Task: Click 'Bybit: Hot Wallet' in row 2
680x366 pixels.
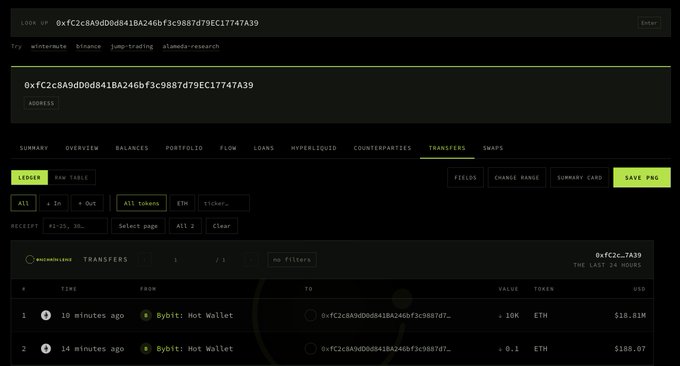Action: pyautogui.click(x=195, y=349)
